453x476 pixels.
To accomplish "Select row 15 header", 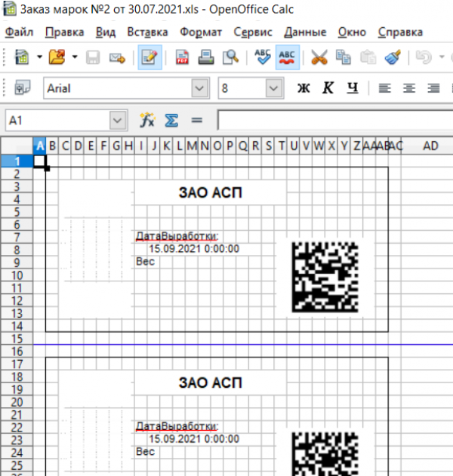I will (17, 339).
